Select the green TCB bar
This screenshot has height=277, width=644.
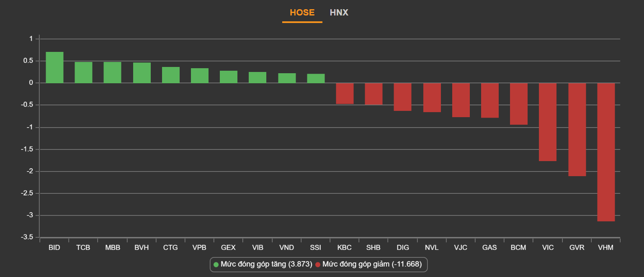[83, 72]
